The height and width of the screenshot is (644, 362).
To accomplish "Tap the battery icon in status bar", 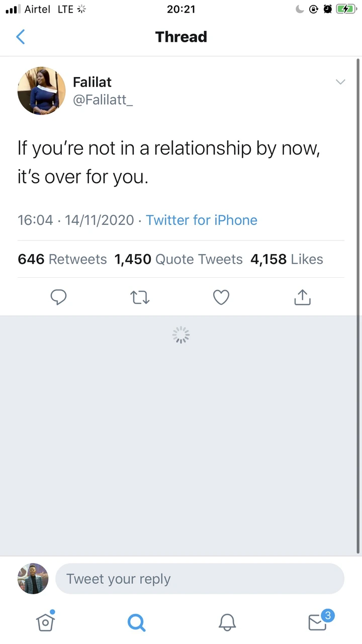I will click(346, 9).
